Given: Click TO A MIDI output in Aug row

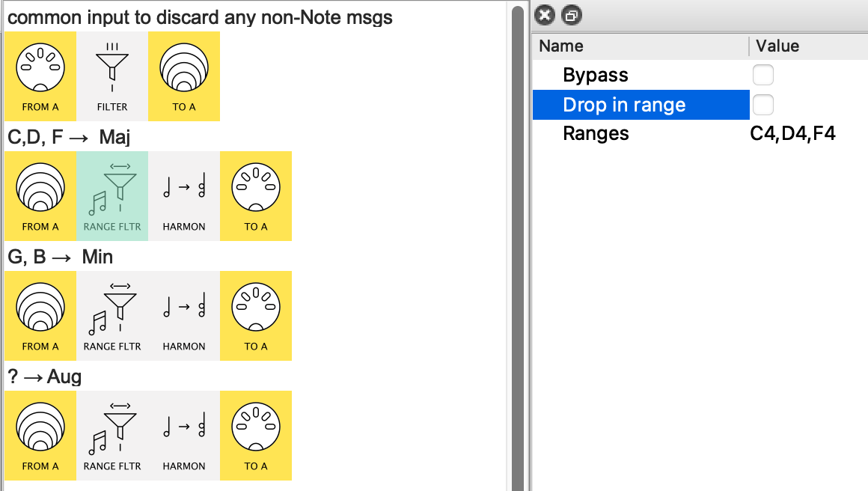Looking at the screenshot, I should [x=256, y=436].
